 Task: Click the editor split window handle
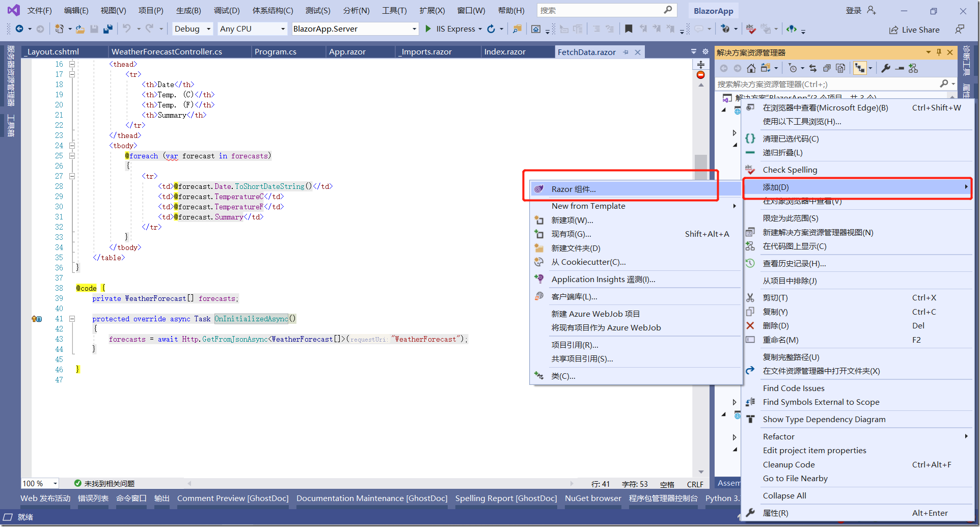pos(701,65)
